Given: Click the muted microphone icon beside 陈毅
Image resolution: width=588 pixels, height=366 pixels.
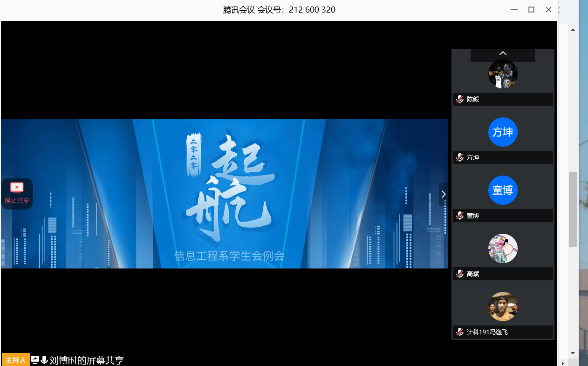Looking at the screenshot, I should [460, 99].
